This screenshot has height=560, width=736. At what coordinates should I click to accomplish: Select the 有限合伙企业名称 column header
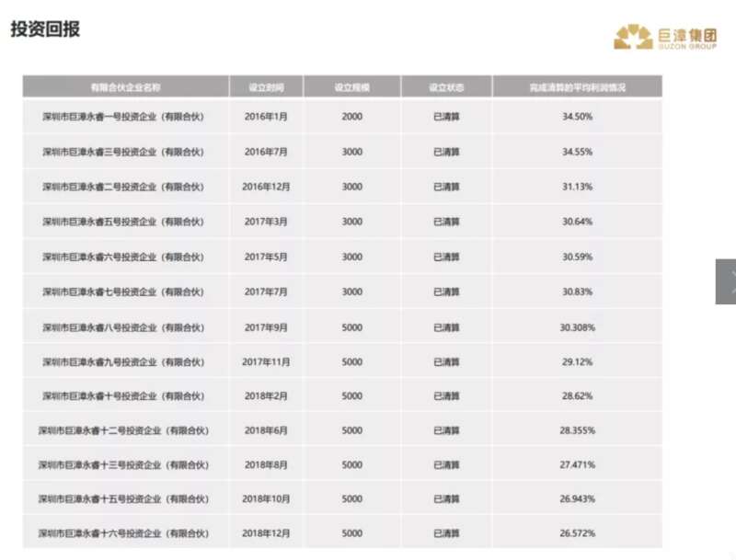(126, 87)
